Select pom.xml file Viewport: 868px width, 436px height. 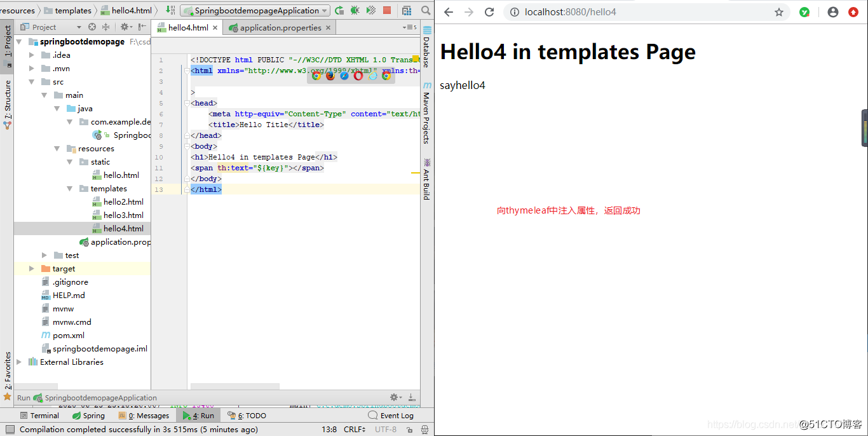pyautogui.click(x=63, y=336)
